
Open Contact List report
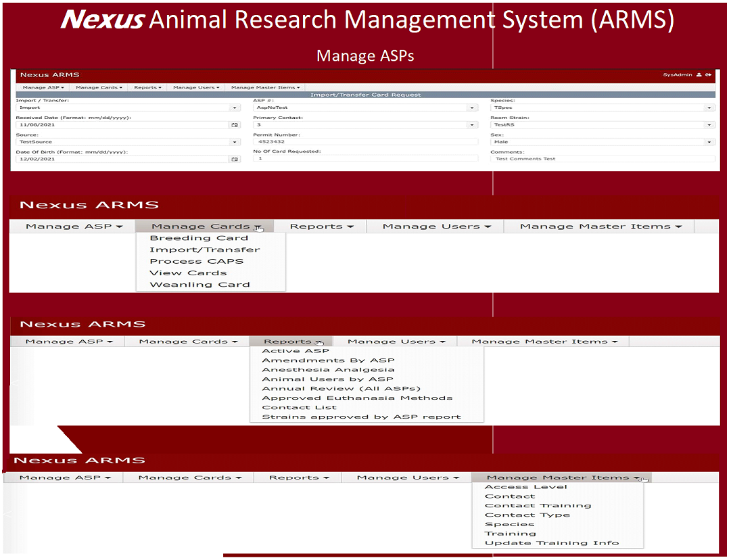click(x=299, y=408)
